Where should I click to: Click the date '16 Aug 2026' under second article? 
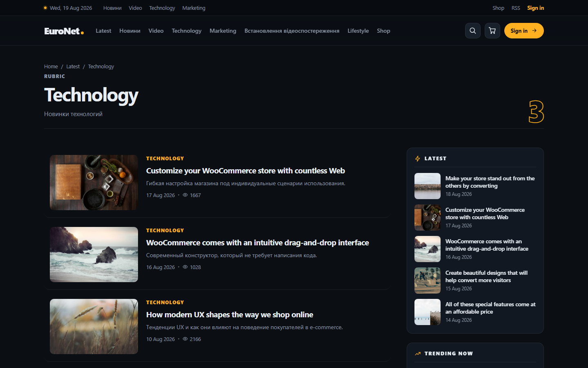160,267
